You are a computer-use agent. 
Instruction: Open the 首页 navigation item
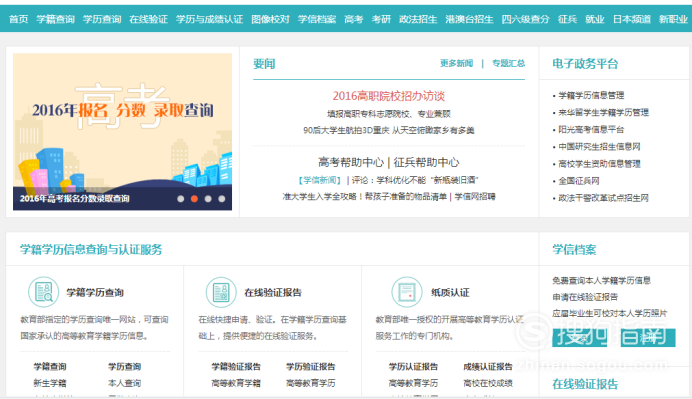point(19,19)
